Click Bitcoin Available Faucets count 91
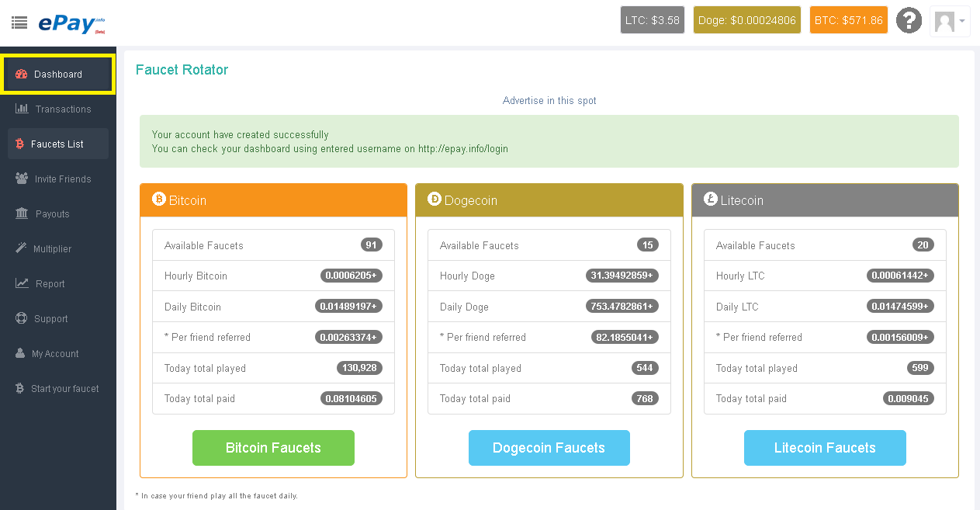Viewport: 980px width, 510px height. tap(372, 245)
